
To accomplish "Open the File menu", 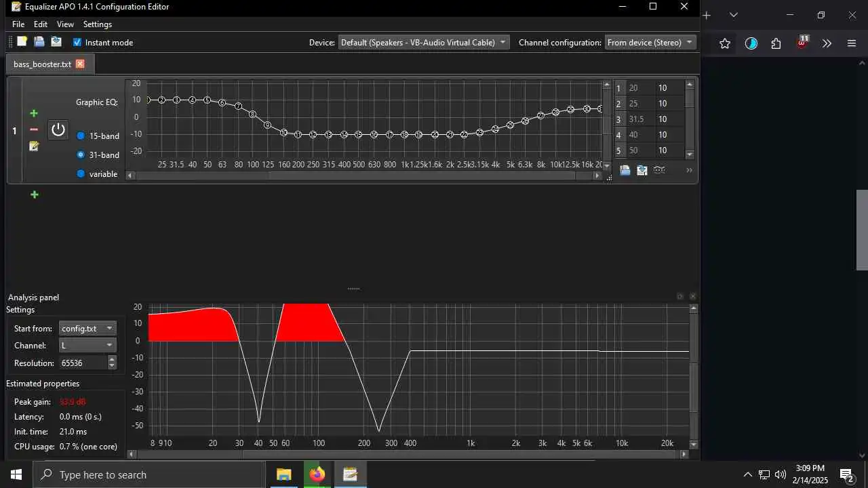I will tap(18, 24).
